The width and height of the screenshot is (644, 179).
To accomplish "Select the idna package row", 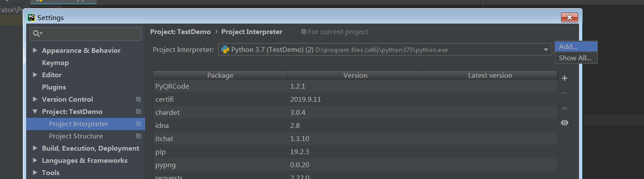I will click(355, 126).
